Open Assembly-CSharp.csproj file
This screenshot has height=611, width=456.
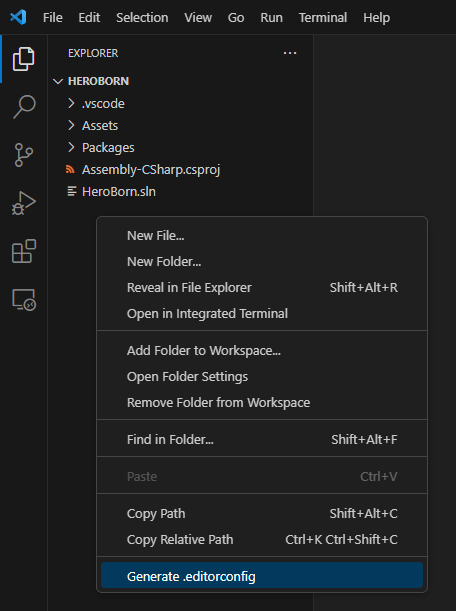pos(143,170)
